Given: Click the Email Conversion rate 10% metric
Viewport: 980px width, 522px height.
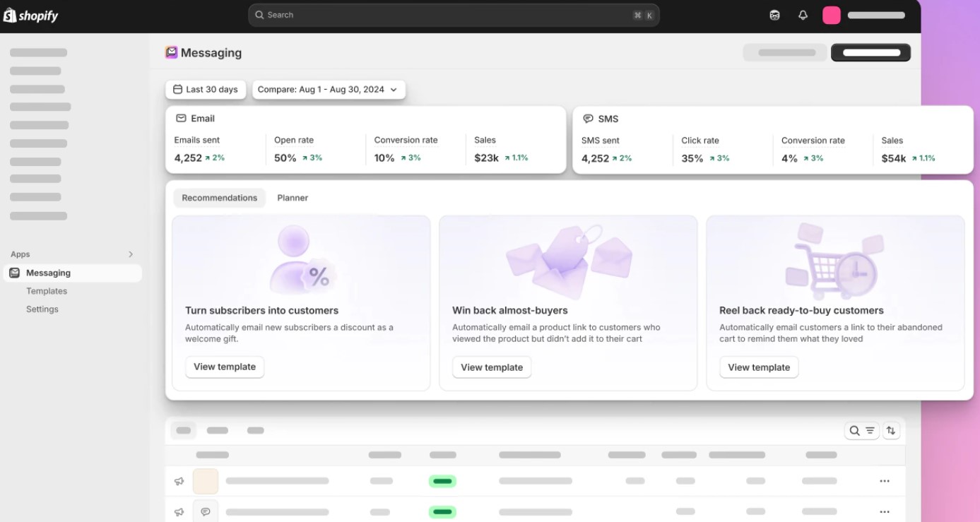Looking at the screenshot, I should 384,158.
